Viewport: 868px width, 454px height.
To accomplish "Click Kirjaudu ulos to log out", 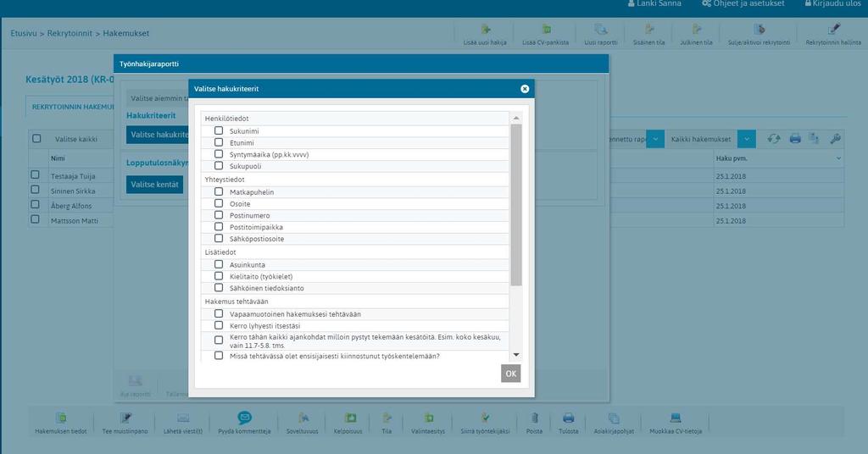I will coord(833,4).
